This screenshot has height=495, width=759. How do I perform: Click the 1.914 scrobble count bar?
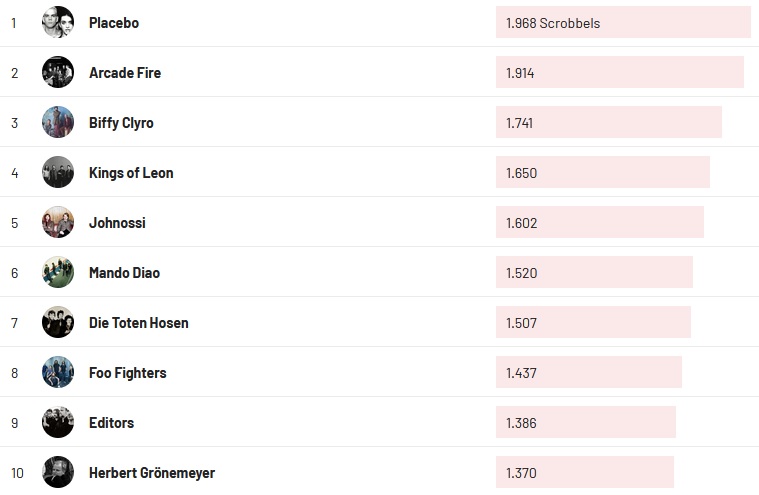pos(619,72)
